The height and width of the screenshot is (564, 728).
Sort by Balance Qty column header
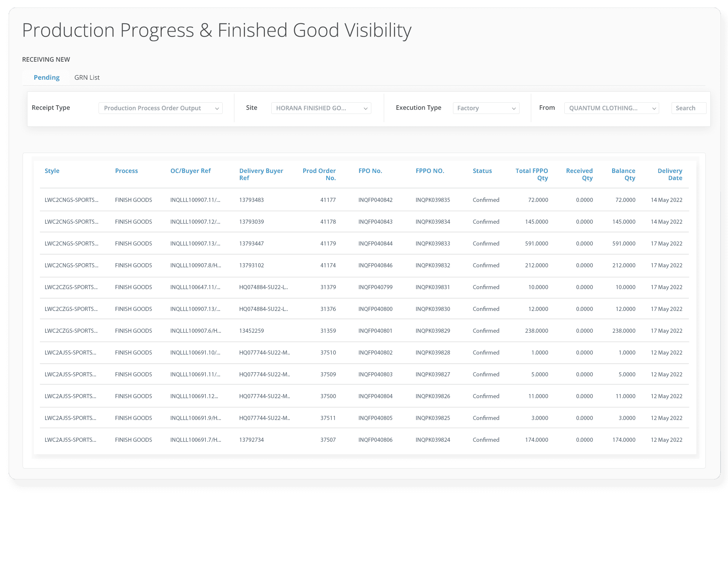click(x=623, y=174)
